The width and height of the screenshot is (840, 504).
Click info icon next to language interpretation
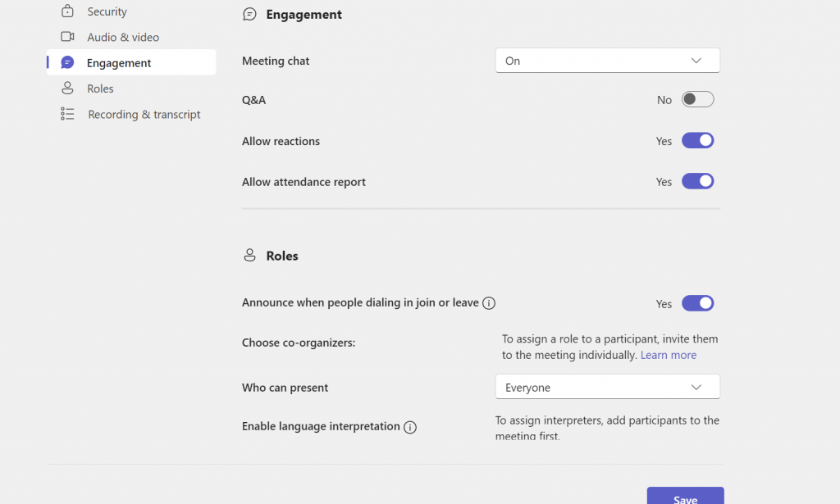point(410,427)
